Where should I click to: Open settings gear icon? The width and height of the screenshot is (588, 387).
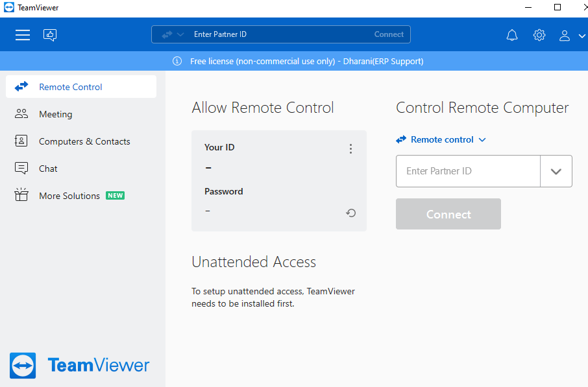(539, 35)
